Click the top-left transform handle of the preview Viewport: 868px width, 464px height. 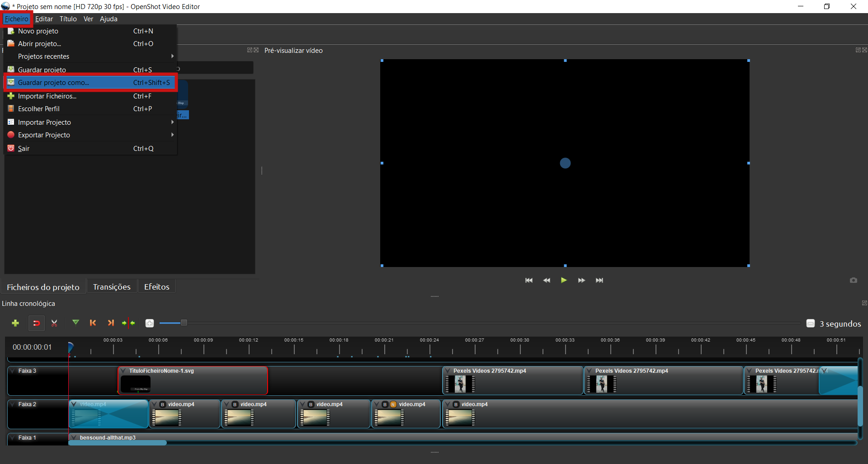(x=382, y=61)
